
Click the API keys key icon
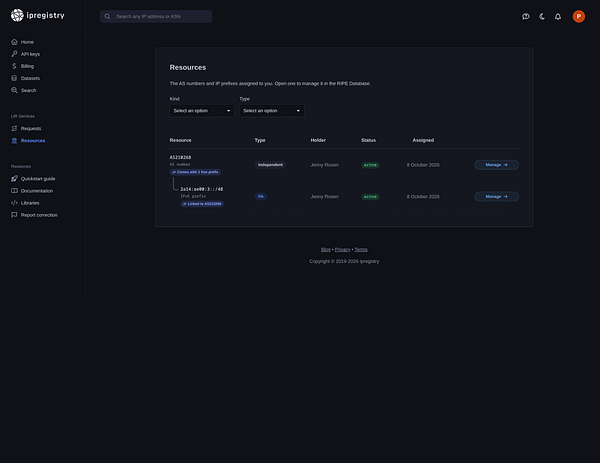[14, 54]
